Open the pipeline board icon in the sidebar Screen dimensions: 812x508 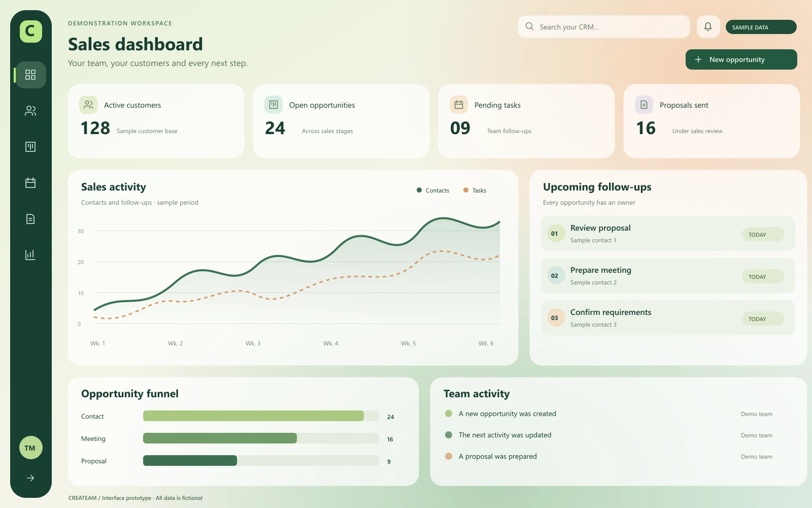pos(30,147)
